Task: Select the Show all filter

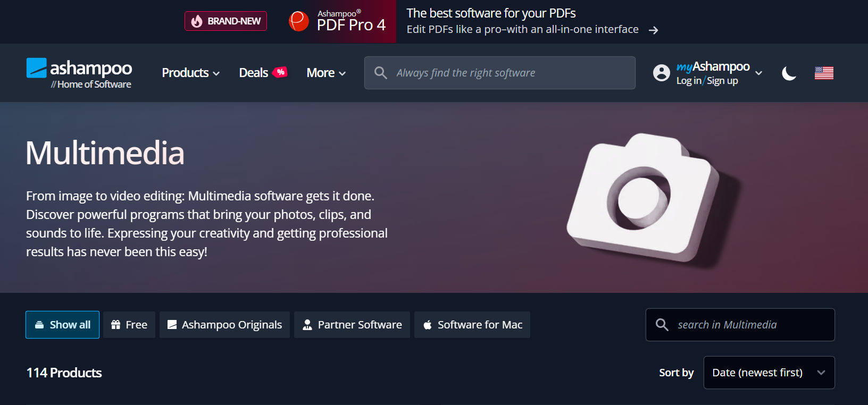Action: (62, 325)
